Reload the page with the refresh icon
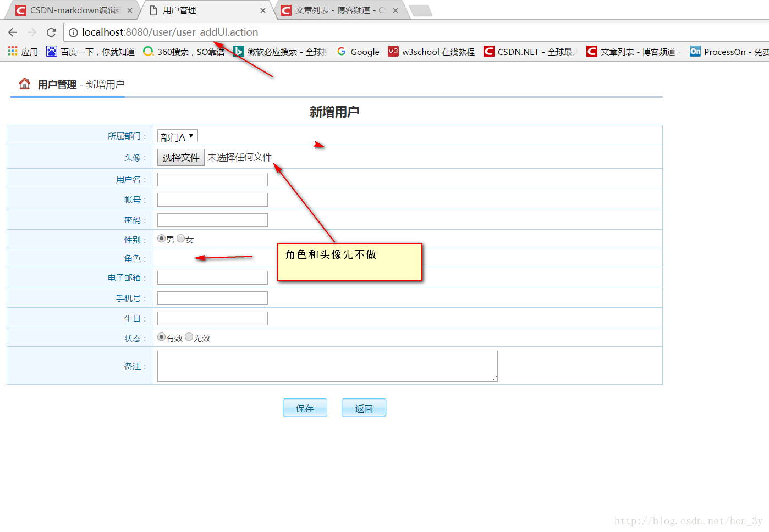 (x=51, y=32)
